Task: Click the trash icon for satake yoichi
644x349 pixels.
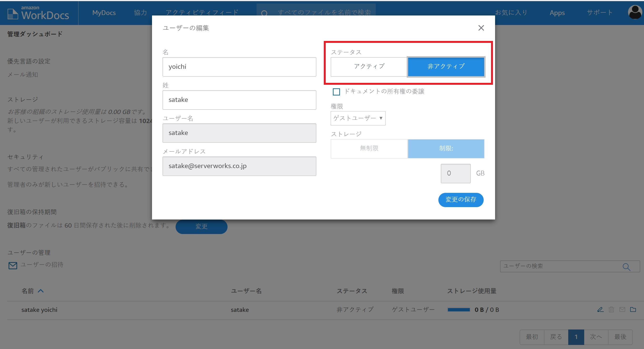Action: pyautogui.click(x=611, y=309)
